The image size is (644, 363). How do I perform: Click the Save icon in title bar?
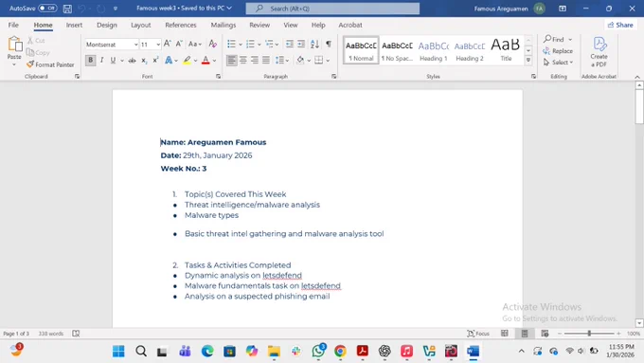(x=67, y=9)
